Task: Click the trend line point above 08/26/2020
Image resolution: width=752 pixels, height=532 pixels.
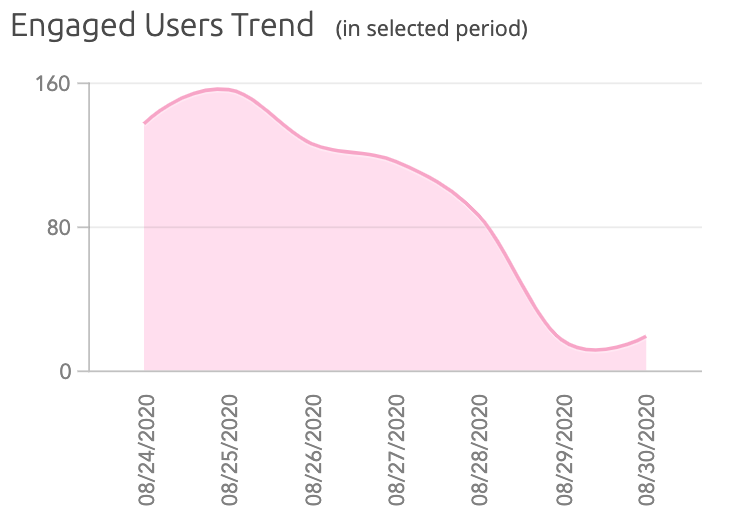Action: click(312, 146)
